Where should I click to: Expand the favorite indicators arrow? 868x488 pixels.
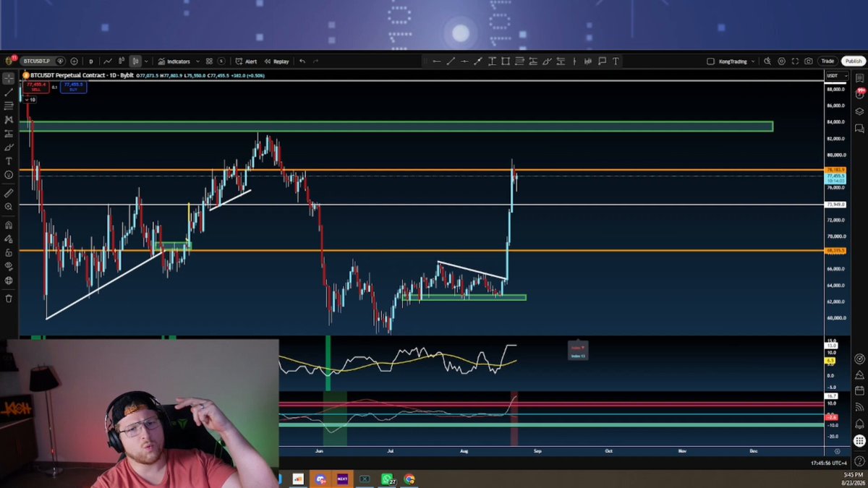(196, 61)
